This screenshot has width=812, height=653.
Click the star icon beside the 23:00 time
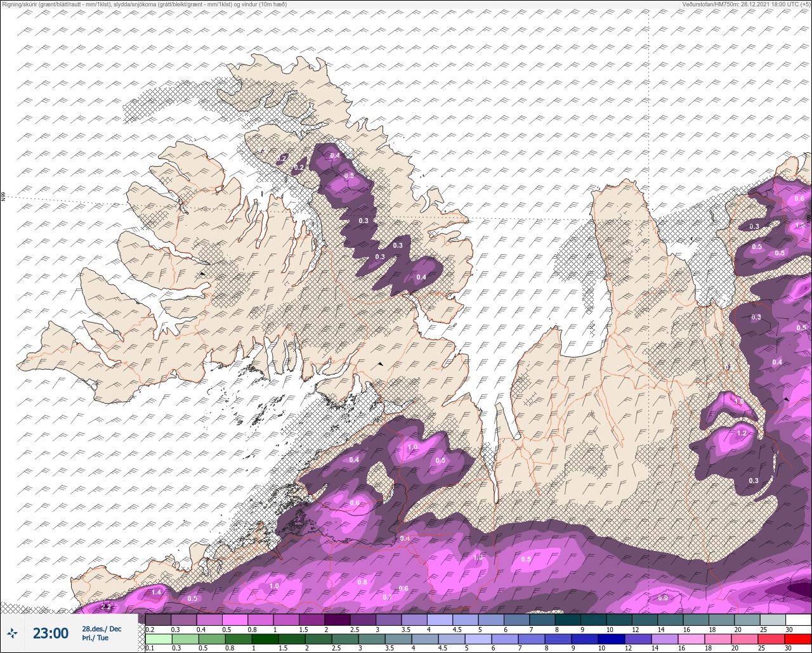[x=12, y=633]
